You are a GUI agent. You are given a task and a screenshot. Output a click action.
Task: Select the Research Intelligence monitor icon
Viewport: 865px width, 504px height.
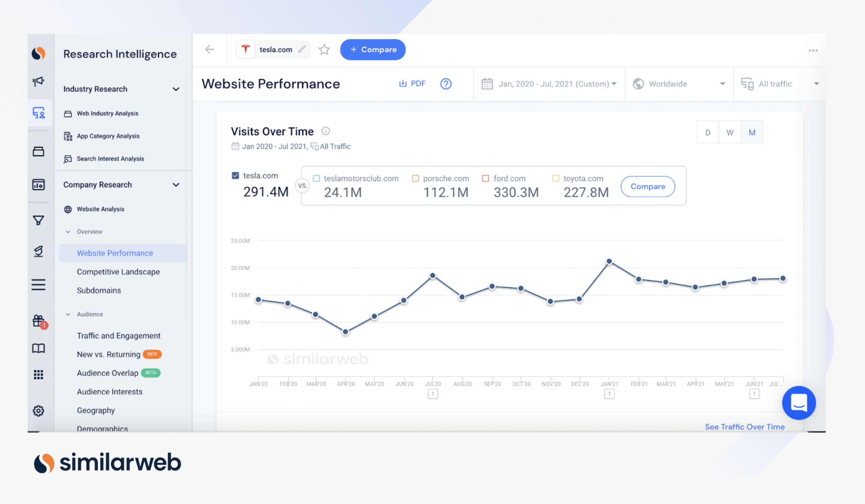(x=39, y=112)
